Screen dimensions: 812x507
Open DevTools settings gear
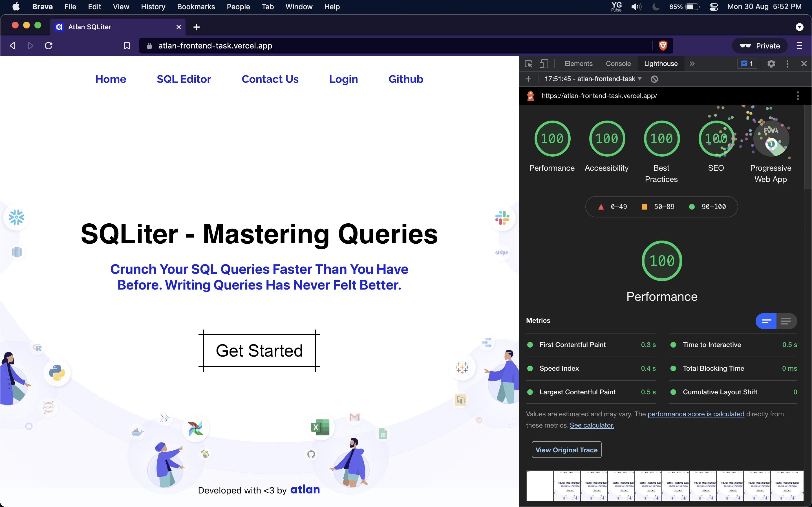coord(771,63)
